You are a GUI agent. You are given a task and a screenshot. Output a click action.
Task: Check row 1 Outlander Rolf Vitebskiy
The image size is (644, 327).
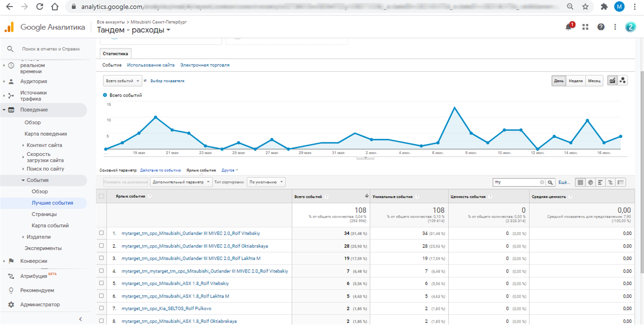[101, 233]
